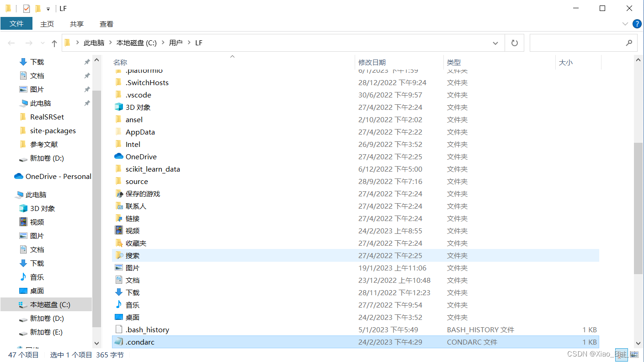Image resolution: width=644 pixels, height=362 pixels.
Task: Open the Help question mark icon
Action: (637, 24)
